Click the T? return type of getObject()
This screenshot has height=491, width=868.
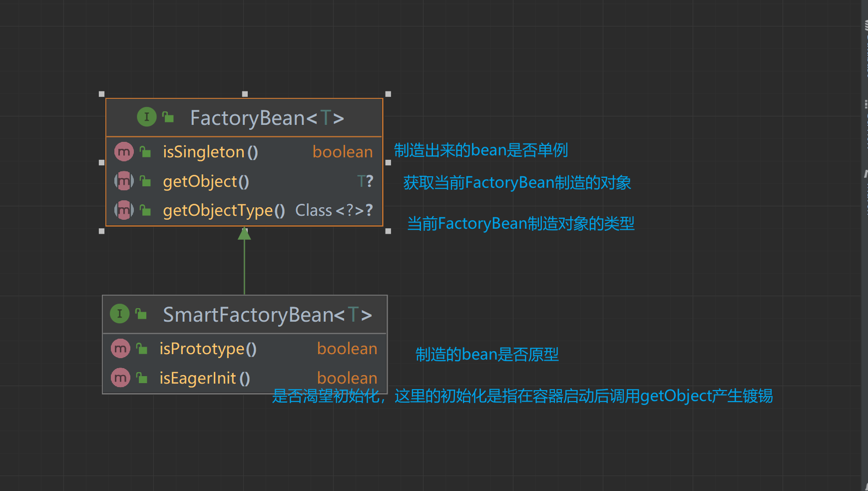(365, 181)
